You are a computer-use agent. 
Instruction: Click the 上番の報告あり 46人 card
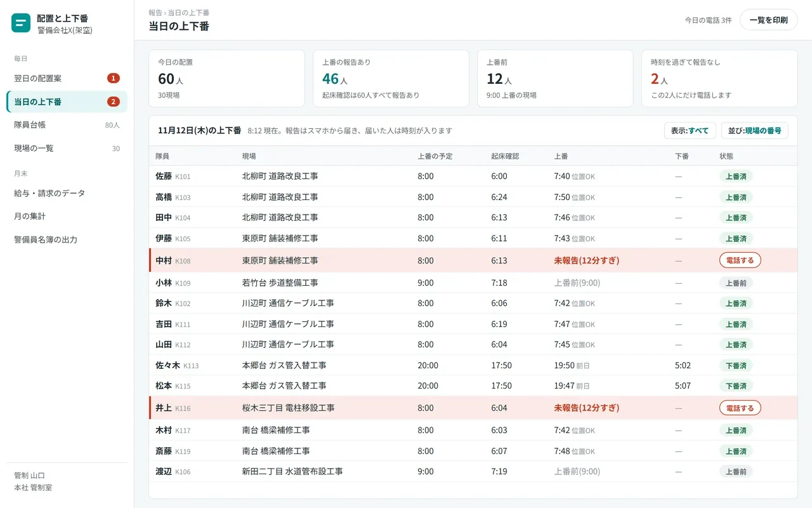pos(391,79)
